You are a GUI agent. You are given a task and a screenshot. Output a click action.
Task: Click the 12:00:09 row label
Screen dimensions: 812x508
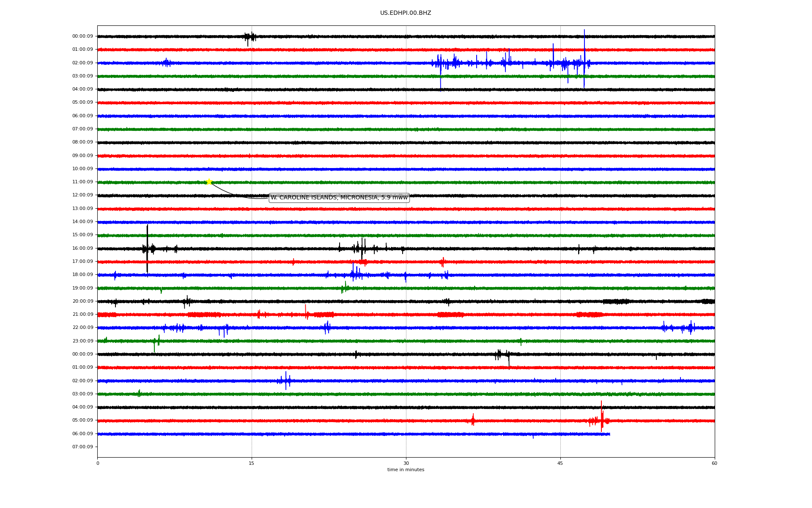pos(82,195)
